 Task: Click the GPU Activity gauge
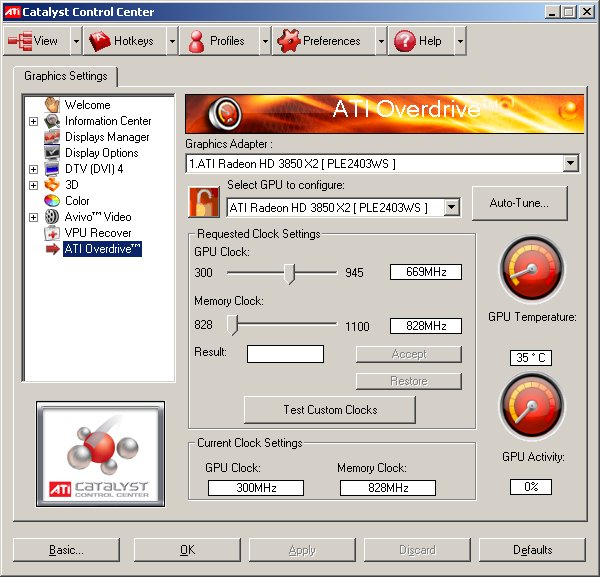pyautogui.click(x=532, y=406)
